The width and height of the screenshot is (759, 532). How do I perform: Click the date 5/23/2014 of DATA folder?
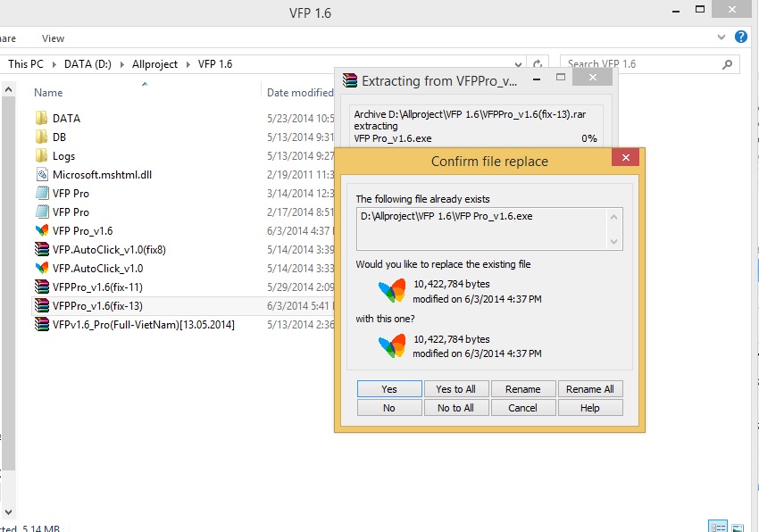(x=300, y=119)
